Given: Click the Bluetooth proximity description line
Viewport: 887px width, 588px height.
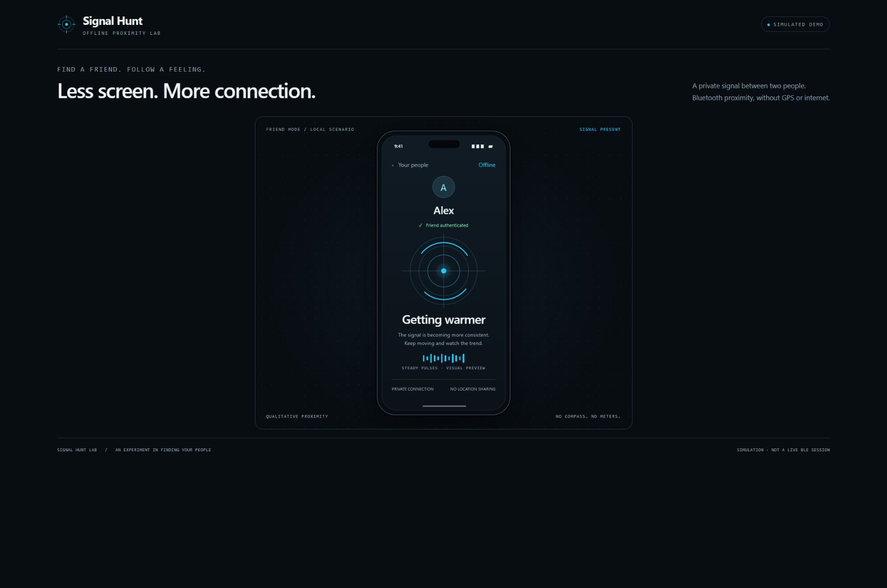Looking at the screenshot, I should click(x=761, y=98).
